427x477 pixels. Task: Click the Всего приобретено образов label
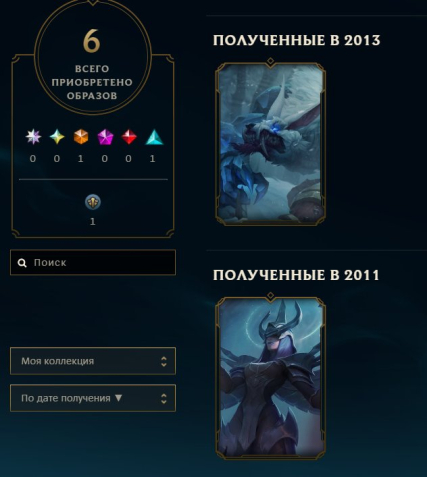pyautogui.click(x=92, y=82)
